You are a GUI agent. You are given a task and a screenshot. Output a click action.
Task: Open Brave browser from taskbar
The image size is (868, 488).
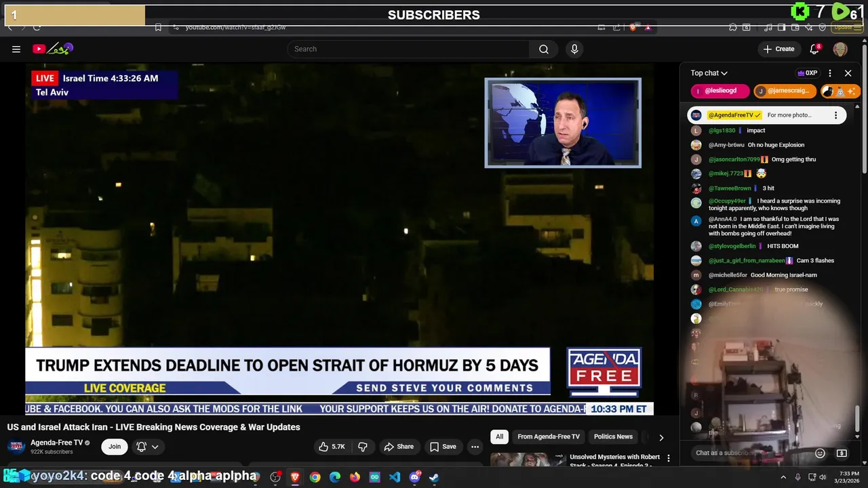pyautogui.click(x=295, y=477)
